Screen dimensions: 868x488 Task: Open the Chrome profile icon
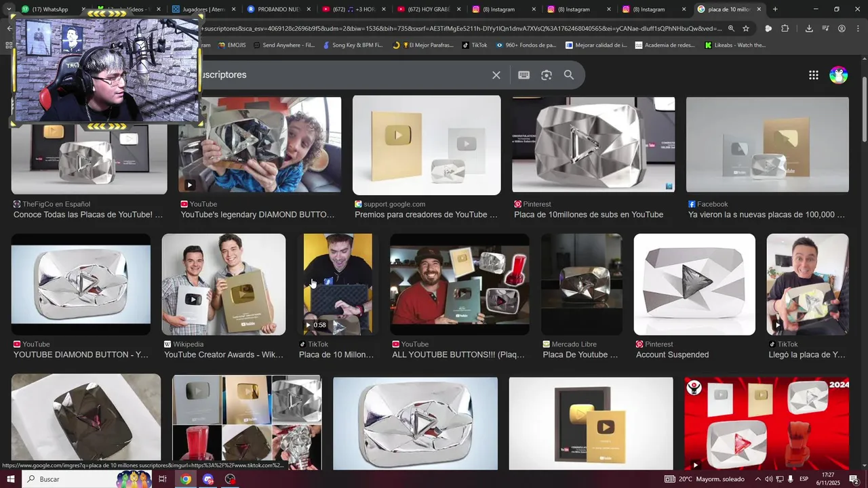point(842,28)
